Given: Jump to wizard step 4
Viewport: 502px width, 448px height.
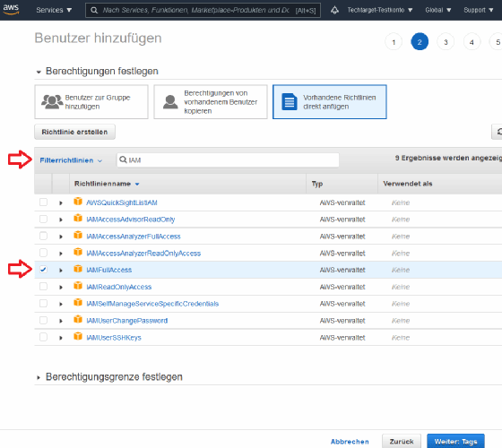Looking at the screenshot, I should (x=472, y=41).
